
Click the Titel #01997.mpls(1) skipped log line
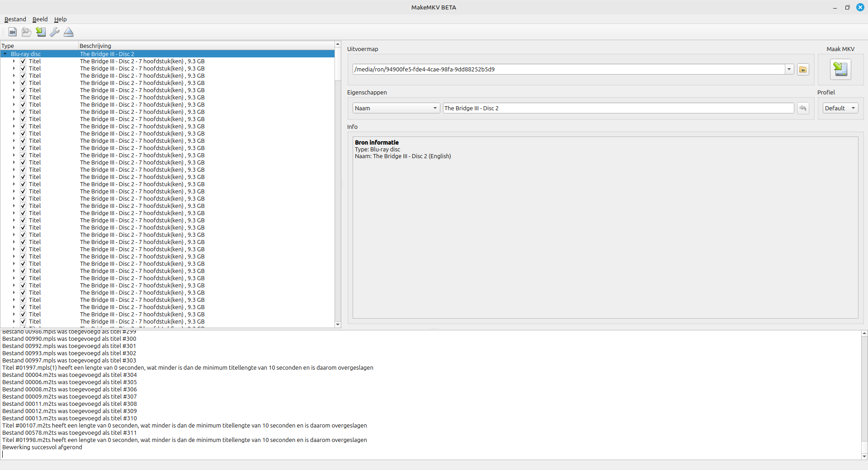point(188,368)
